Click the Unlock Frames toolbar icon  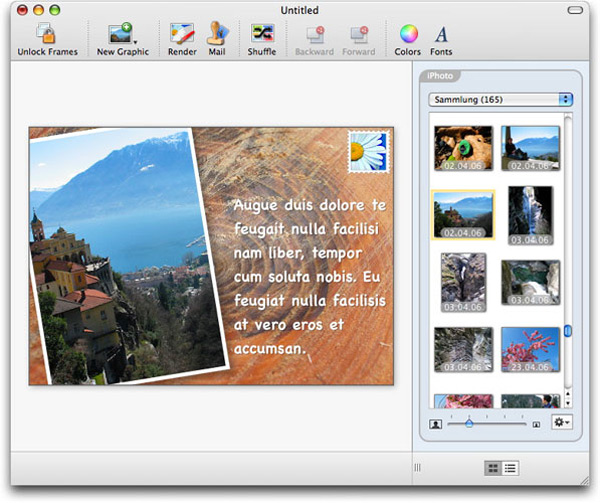(44, 33)
